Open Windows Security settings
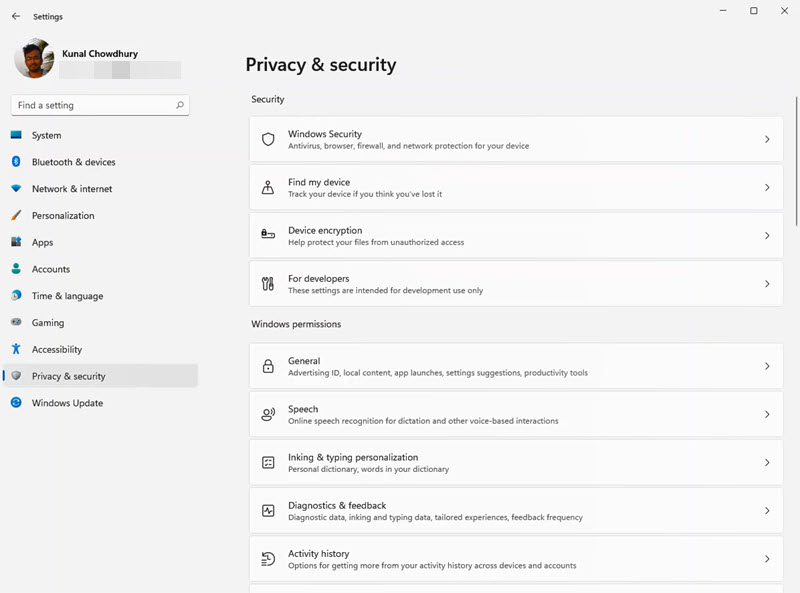 [x=516, y=139]
